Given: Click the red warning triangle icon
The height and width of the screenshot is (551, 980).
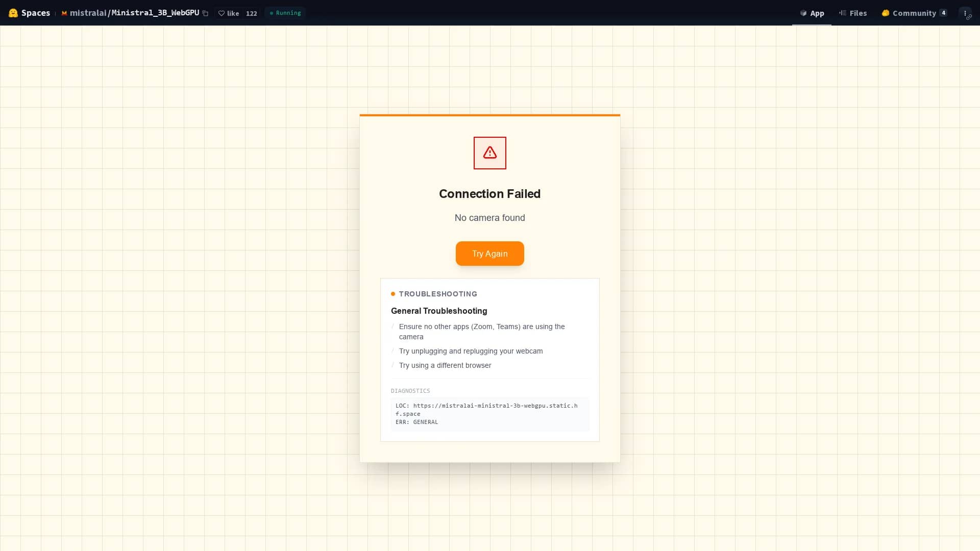Looking at the screenshot, I should click(x=489, y=153).
